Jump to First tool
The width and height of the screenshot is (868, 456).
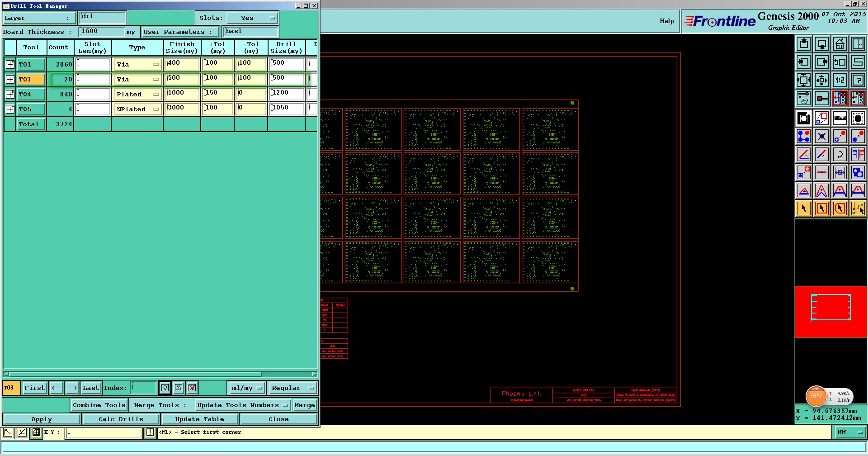(35, 388)
